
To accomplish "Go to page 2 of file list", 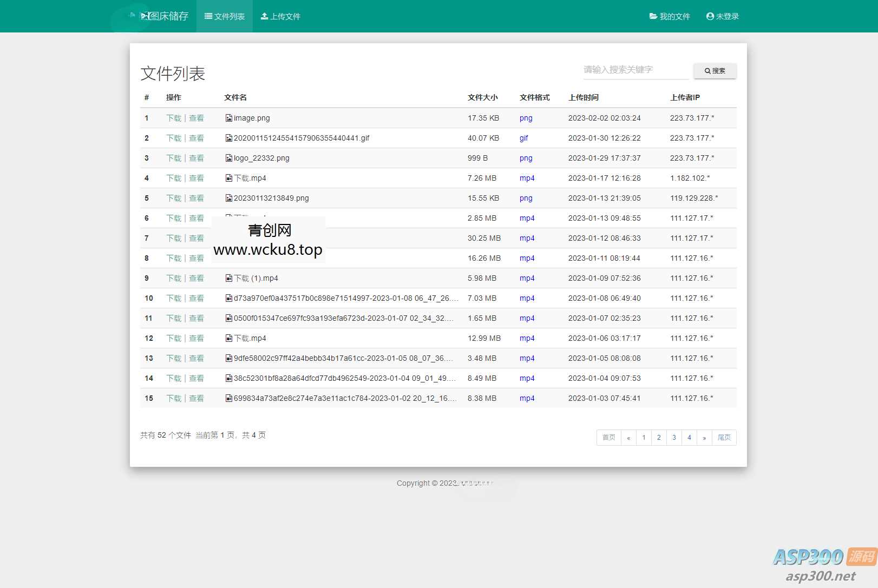I will (x=659, y=438).
